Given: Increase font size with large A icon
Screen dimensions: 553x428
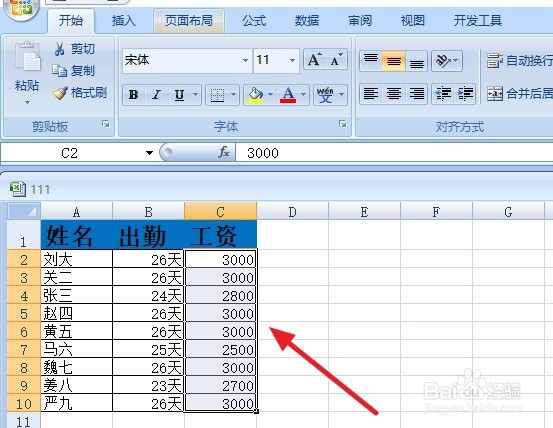Looking at the screenshot, I should [315, 60].
